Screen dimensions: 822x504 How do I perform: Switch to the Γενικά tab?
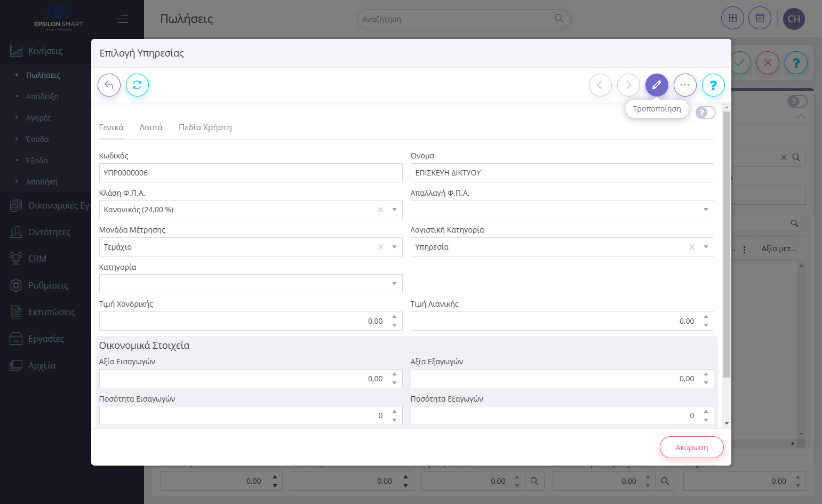point(111,127)
